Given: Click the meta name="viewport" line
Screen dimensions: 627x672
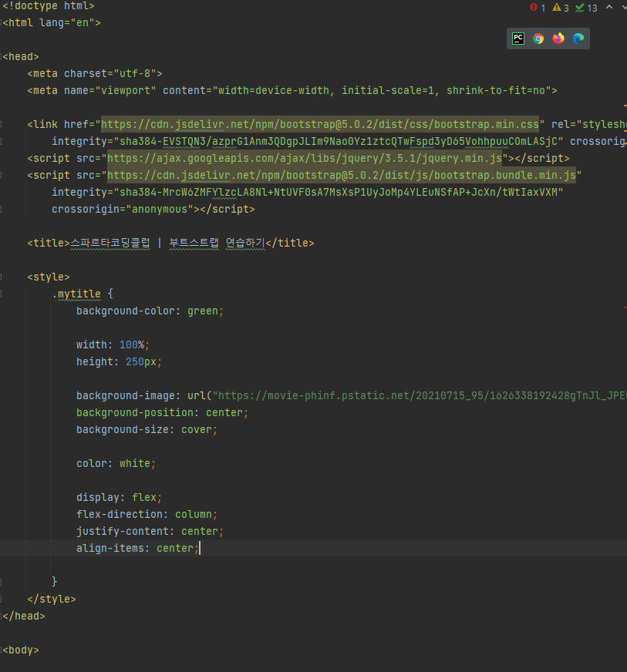Looking at the screenshot, I should click(x=292, y=90).
